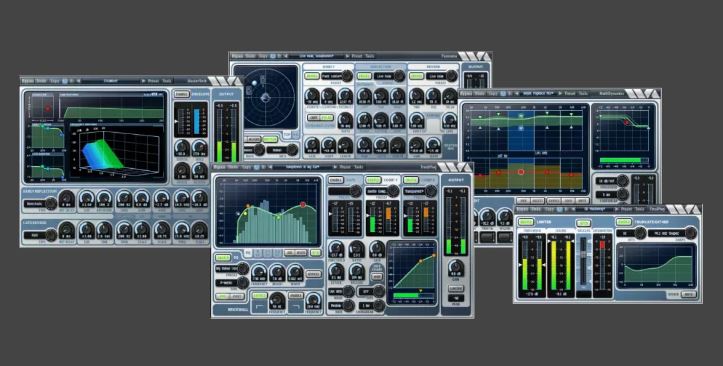The height and width of the screenshot is (366, 723).
Task: Select the A compare slot in Panorama title bar
Action: [273, 56]
